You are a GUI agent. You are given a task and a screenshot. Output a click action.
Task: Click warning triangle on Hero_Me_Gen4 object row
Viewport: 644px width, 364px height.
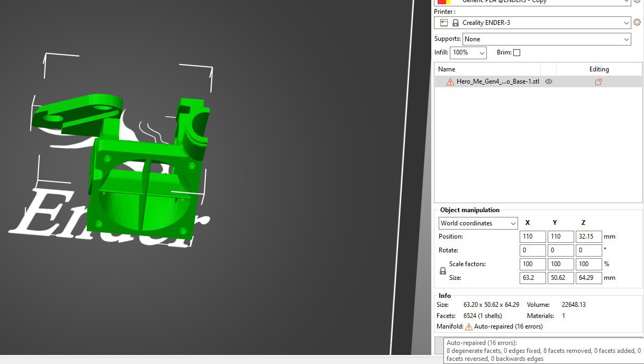coord(450,82)
